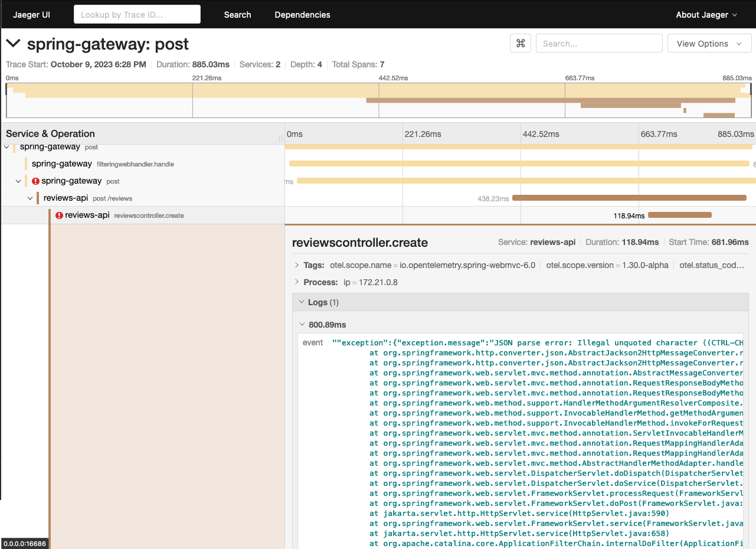Click the Duration 118.94ms text in span detail
This screenshot has width=756, height=549.
pos(622,242)
